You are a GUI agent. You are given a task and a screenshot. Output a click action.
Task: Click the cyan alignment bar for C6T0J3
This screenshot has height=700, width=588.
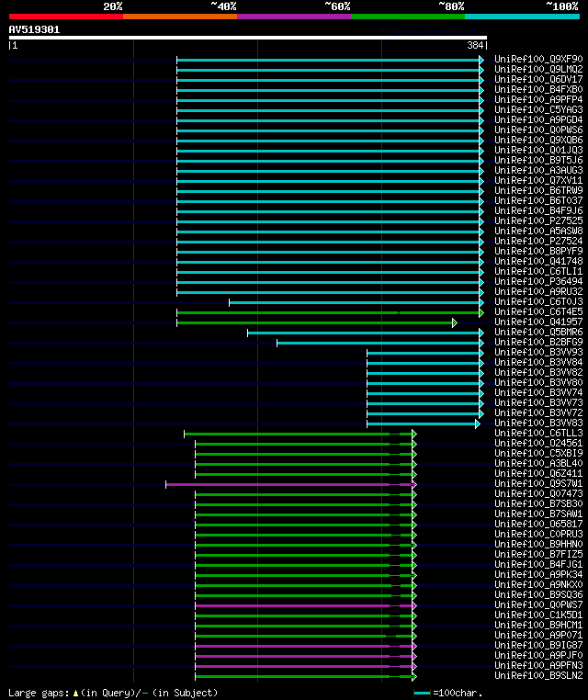coord(356,302)
